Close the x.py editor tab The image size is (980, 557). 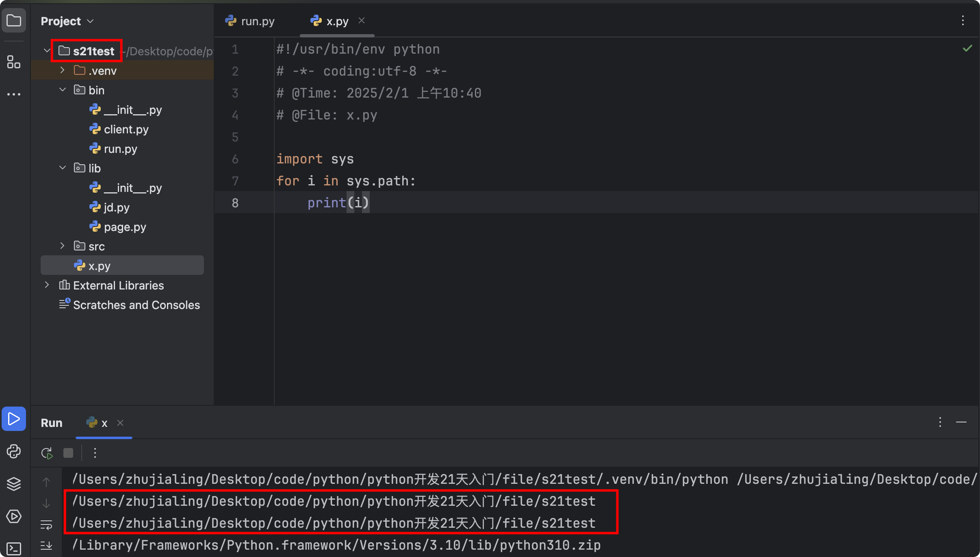pos(361,20)
